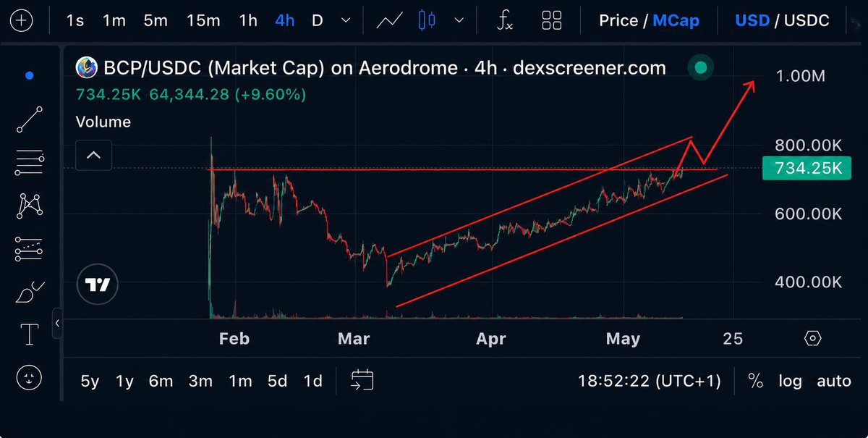Select the brush drawing tool

click(x=29, y=292)
